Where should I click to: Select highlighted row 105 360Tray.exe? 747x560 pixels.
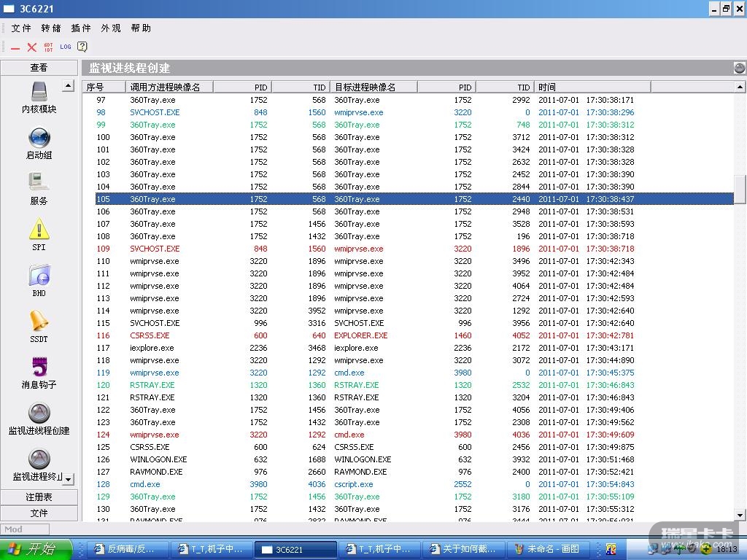[x=414, y=199]
